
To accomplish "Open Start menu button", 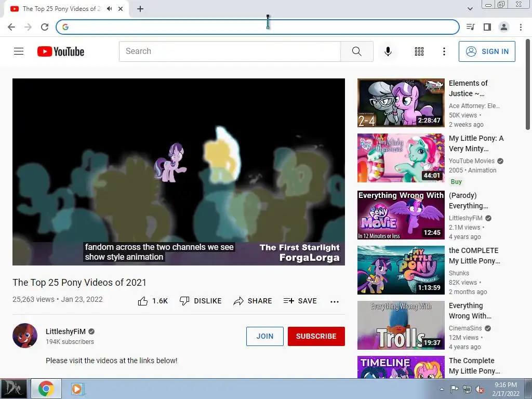I will [x=13, y=389].
